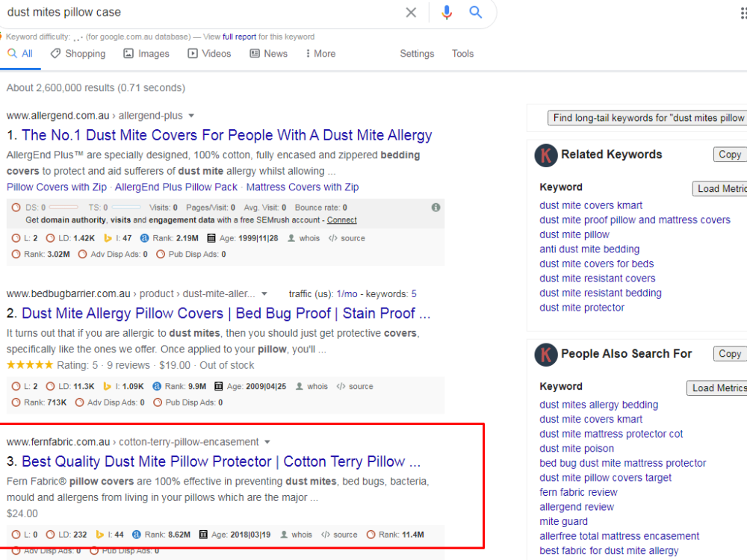The height and width of the screenshot is (560, 747).
Task: Expand bedbugbarrier.com.au result URL dropdown arrow
Action: point(264,293)
